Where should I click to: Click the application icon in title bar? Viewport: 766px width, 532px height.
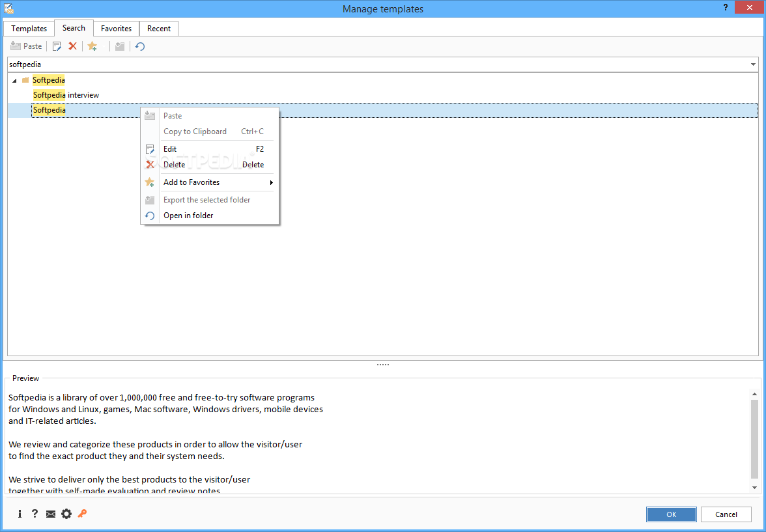click(8, 8)
